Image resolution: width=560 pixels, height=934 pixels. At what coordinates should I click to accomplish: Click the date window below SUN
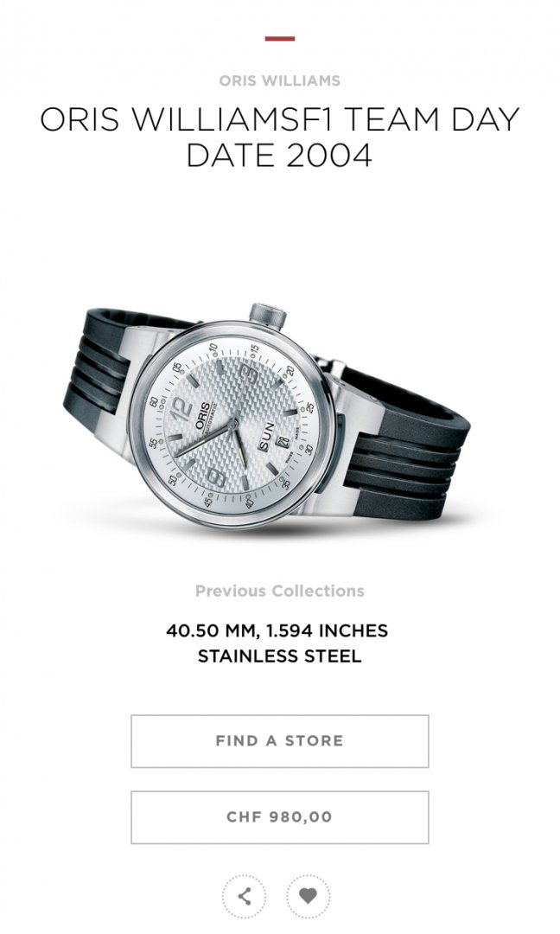click(283, 442)
